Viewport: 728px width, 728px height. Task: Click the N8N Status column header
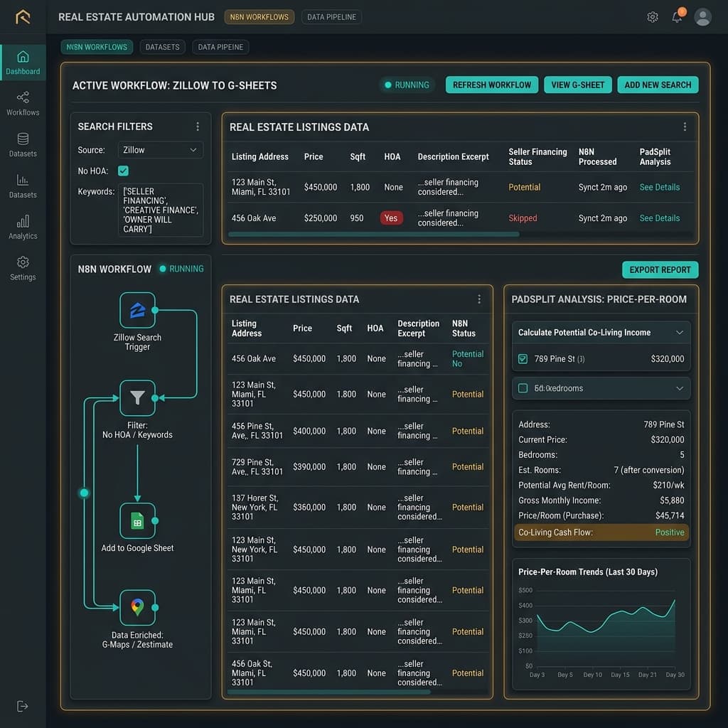(464, 328)
